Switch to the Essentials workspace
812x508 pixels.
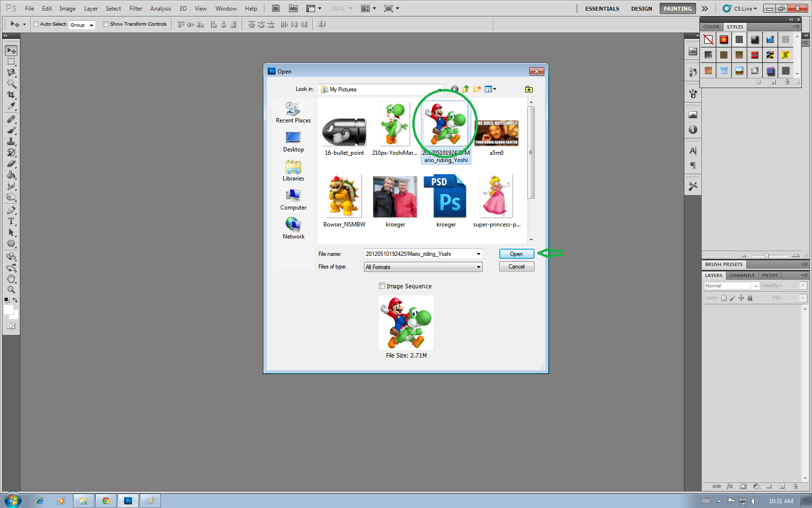pyautogui.click(x=602, y=8)
